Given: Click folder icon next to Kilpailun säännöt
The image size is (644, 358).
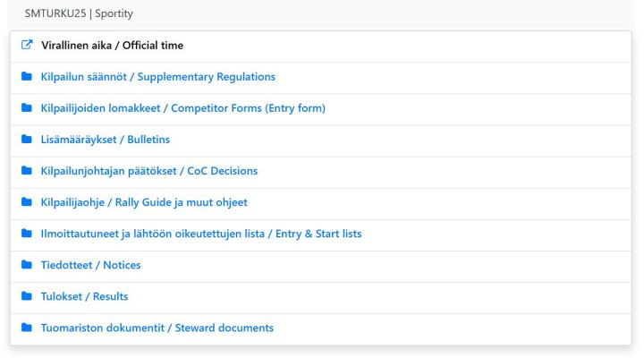Looking at the screenshot, I should tap(26, 77).
